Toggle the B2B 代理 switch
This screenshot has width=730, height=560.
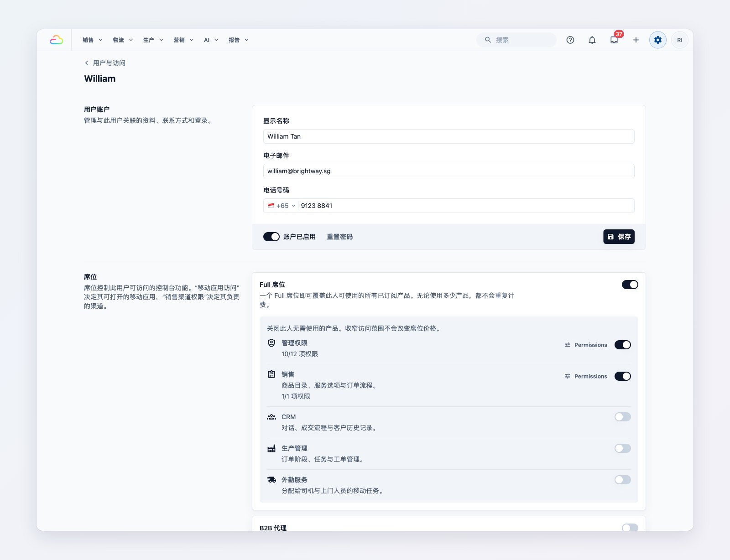(630, 528)
